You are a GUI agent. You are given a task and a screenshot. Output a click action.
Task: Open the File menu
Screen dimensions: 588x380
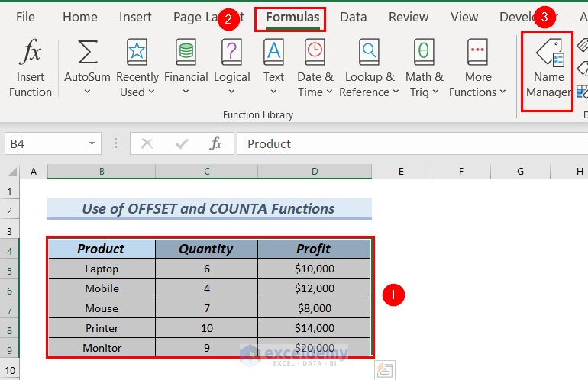click(25, 17)
